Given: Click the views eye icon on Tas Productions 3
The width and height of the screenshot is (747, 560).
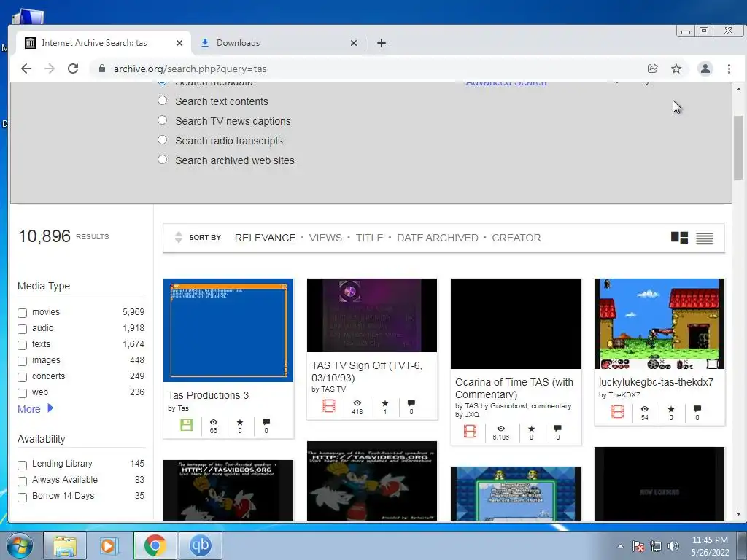Looking at the screenshot, I should (x=214, y=422).
